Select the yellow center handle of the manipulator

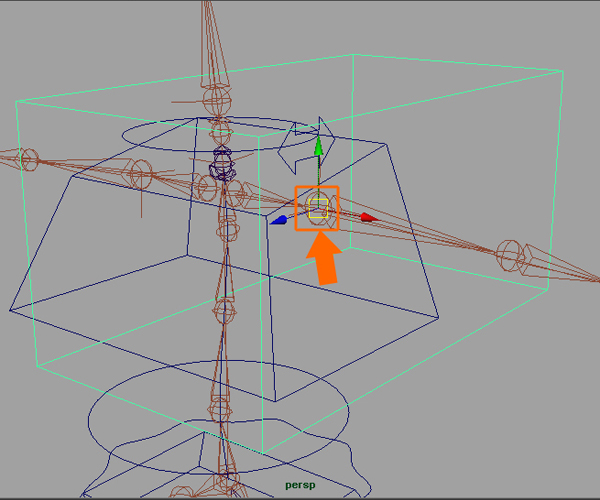click(x=318, y=208)
